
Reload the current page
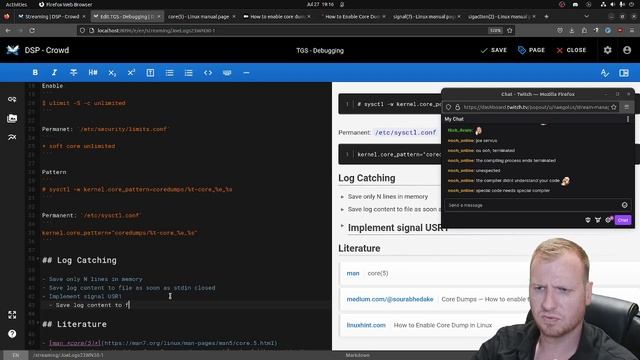coord(32,30)
